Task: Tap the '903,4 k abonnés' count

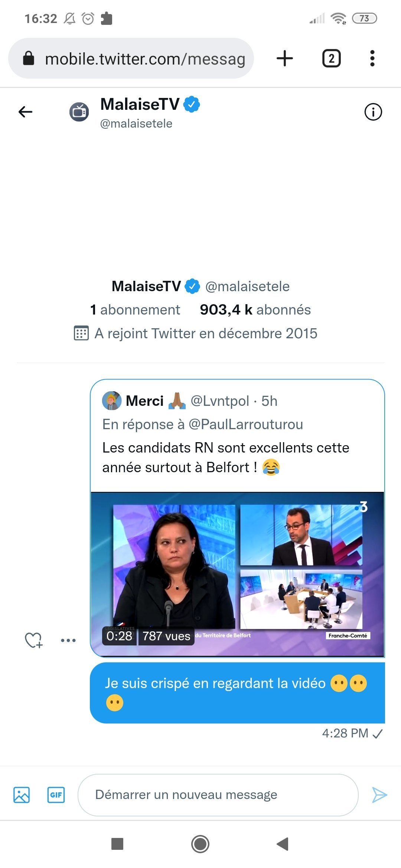Action: pos(255,310)
